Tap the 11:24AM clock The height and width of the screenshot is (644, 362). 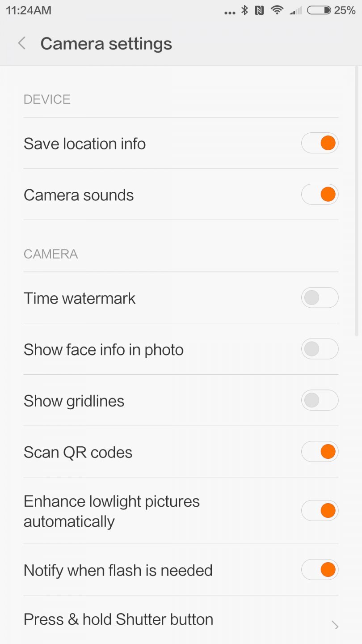pyautogui.click(x=29, y=10)
